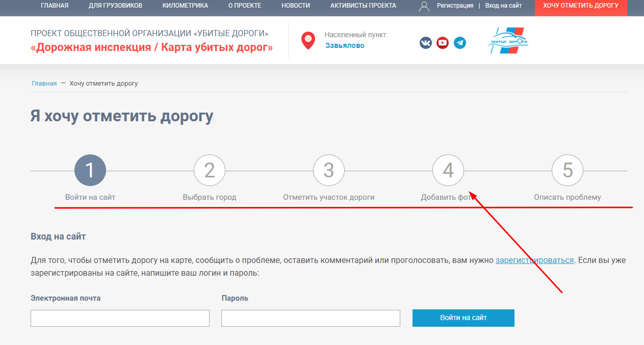Change settlement via Завьялово link
Image resolution: width=644 pixels, height=345 pixels.
pyautogui.click(x=345, y=45)
